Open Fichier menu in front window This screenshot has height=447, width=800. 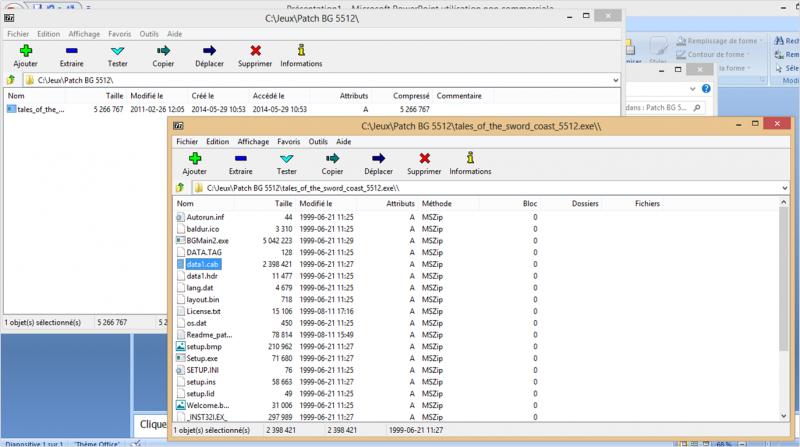click(187, 141)
